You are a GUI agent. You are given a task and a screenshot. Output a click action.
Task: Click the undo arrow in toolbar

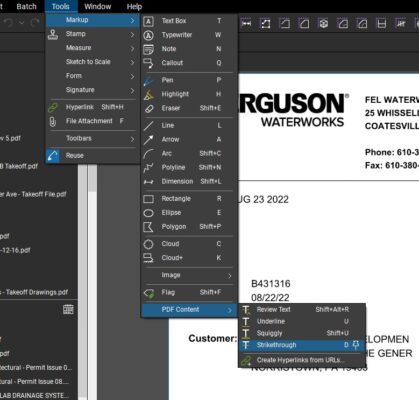9,23
